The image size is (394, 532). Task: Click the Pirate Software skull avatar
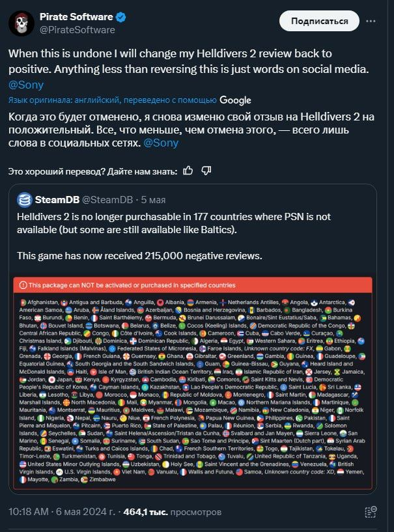(x=21, y=23)
